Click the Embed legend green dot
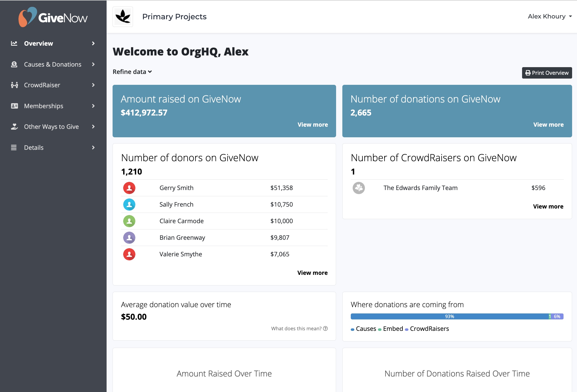This screenshot has height=392, width=577. [380, 329]
